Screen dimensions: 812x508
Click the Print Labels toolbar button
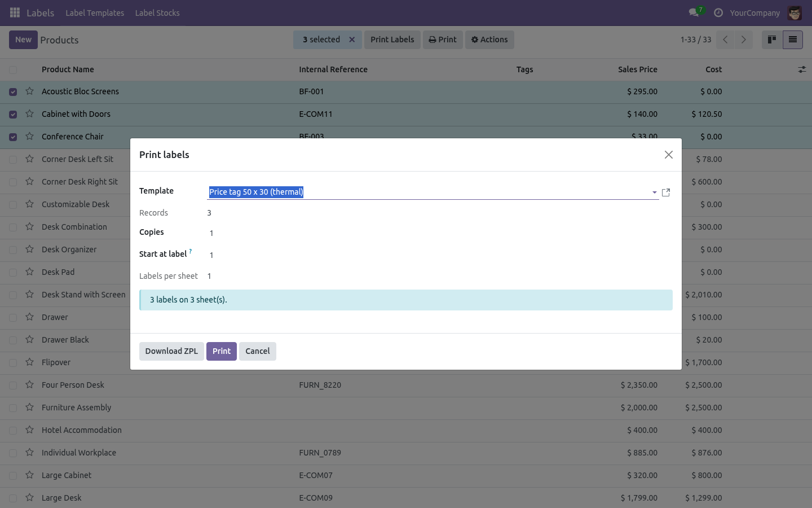click(392, 40)
